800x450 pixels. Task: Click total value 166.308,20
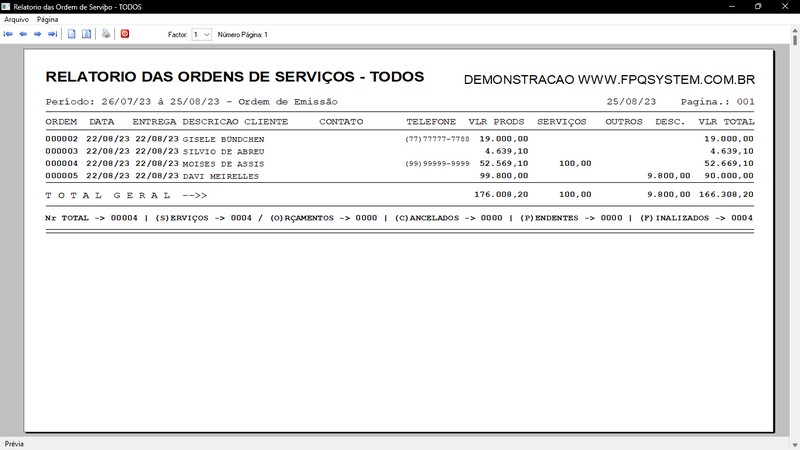click(727, 194)
